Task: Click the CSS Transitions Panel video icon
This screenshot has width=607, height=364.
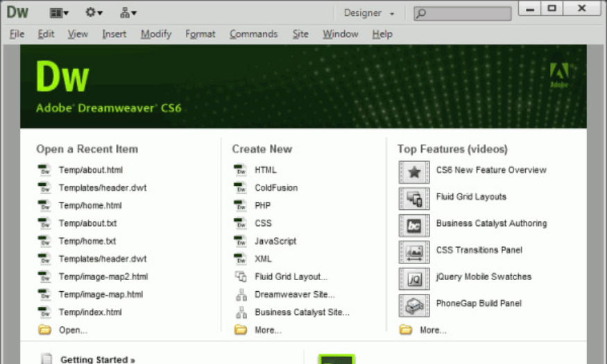Action: (x=414, y=252)
